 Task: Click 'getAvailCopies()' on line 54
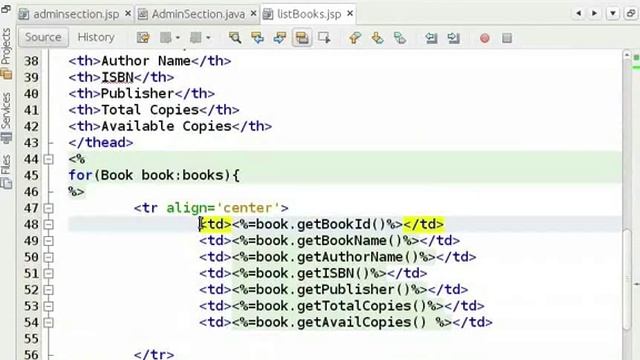[x=362, y=322]
